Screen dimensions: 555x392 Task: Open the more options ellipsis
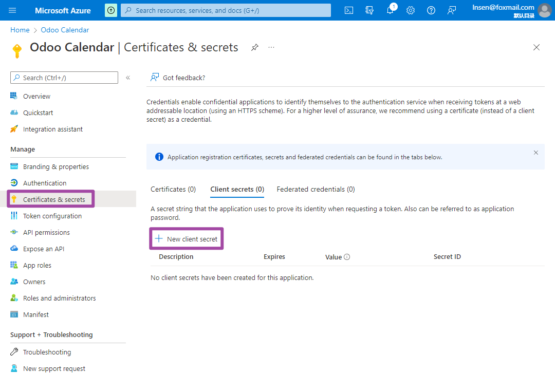click(271, 47)
